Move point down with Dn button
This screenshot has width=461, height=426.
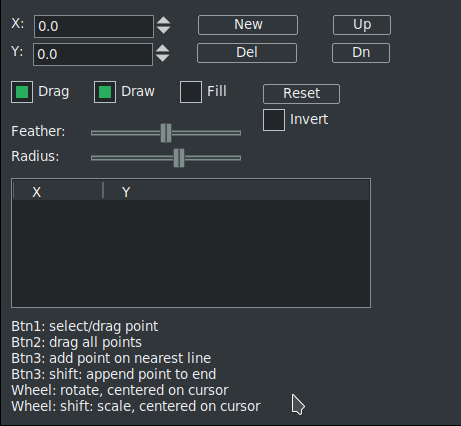point(361,53)
